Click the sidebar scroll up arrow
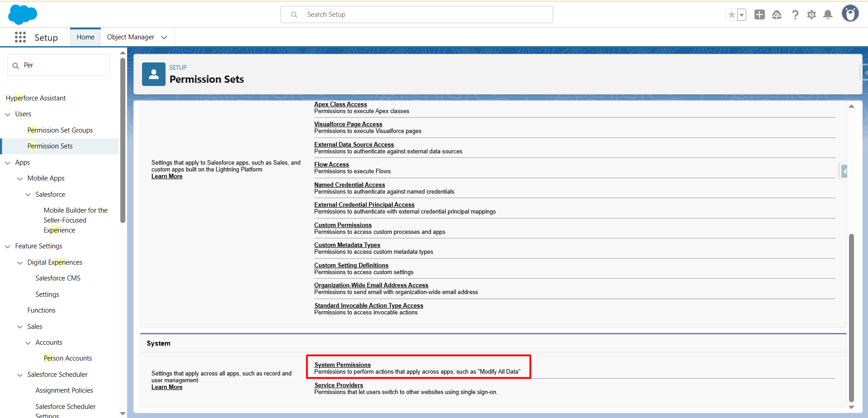868x418 pixels. [123, 53]
